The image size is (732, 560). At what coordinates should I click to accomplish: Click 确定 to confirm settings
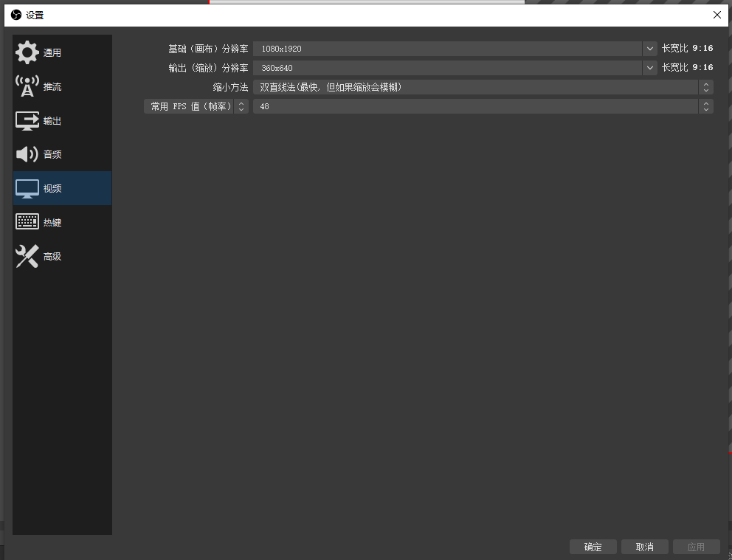coord(593,547)
